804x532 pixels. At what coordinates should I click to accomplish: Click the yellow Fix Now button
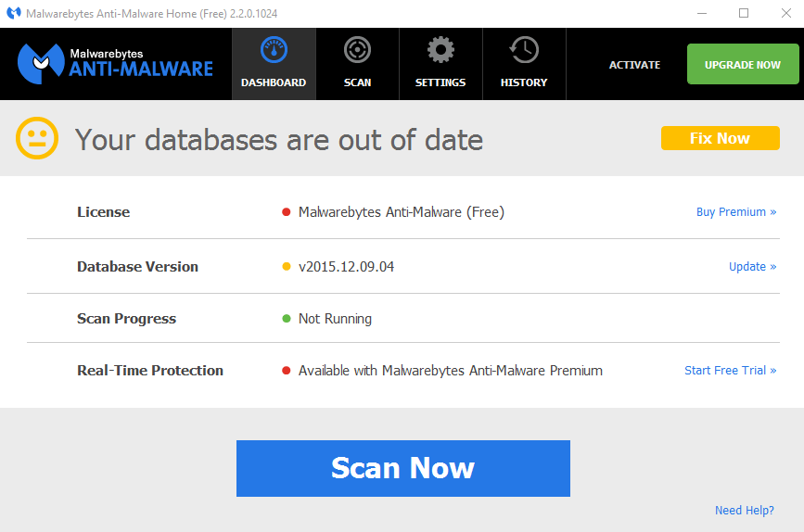721,138
